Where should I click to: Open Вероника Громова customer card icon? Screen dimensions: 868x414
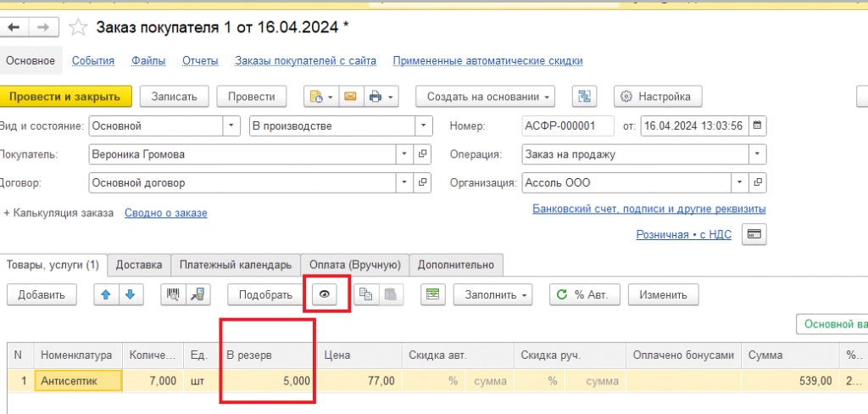(422, 154)
